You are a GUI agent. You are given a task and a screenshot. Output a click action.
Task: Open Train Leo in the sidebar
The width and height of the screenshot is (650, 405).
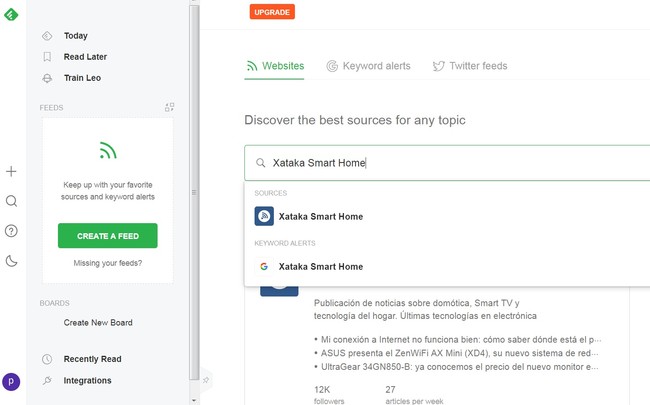82,78
